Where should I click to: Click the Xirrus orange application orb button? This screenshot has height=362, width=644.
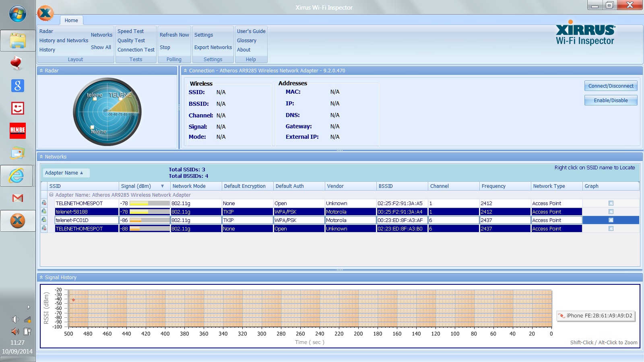click(45, 13)
